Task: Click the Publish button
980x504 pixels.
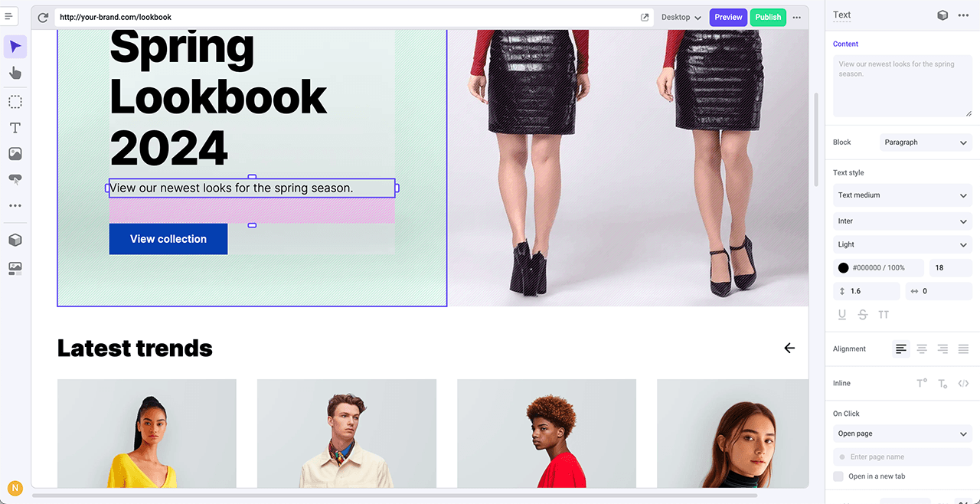Action: (768, 17)
